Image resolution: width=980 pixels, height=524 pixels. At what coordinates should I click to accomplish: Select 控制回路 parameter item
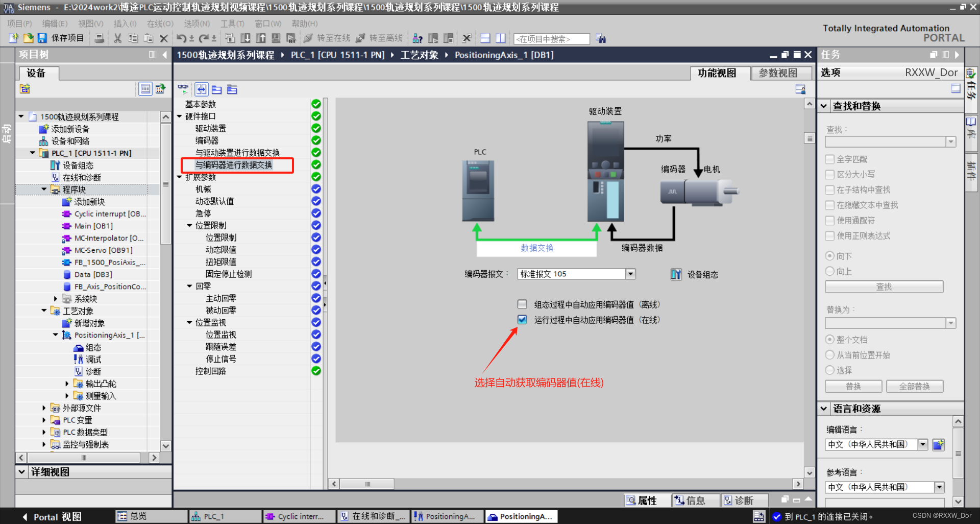click(x=211, y=371)
